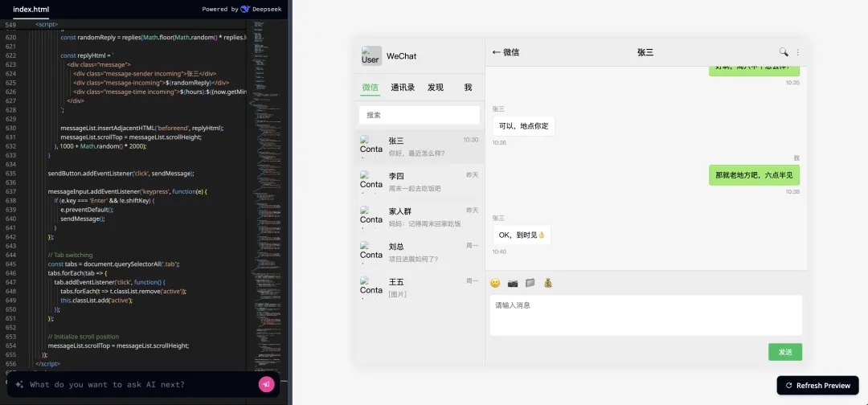Click the User avatar beside WeChat title
This screenshot has width=868, height=405.
click(371, 56)
